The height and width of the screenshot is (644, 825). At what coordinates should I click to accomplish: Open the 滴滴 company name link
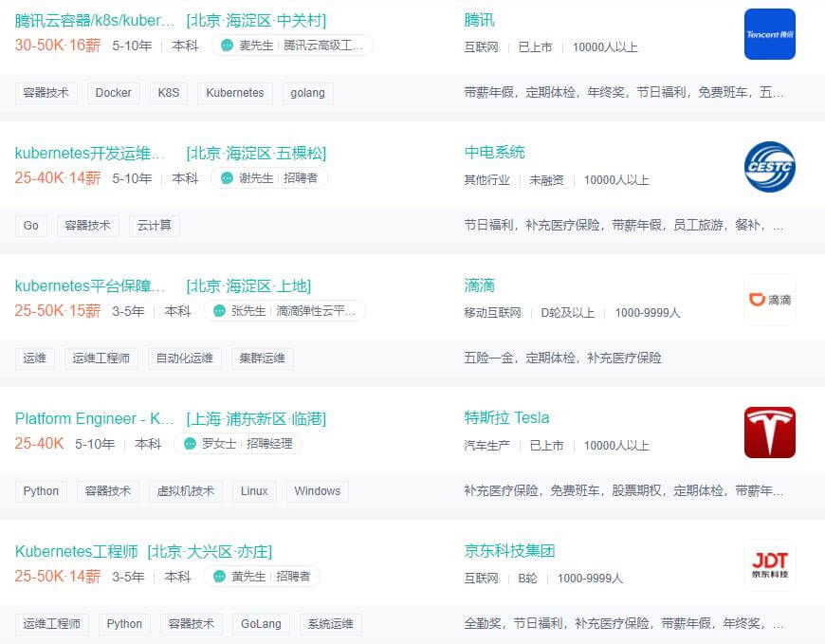point(479,285)
